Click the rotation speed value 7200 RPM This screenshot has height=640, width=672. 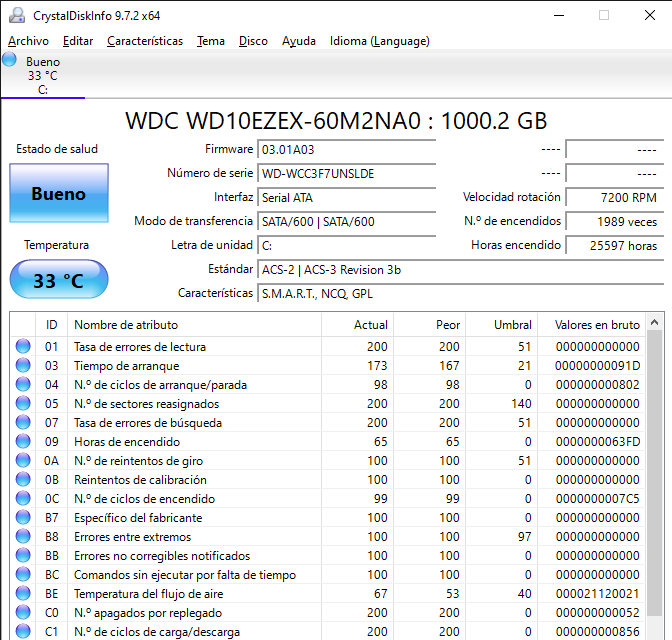click(615, 198)
